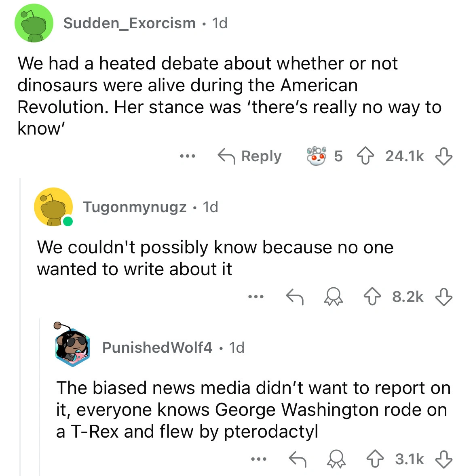
Task: Give an award to PunishedWolf4's comment
Action: click(x=336, y=459)
